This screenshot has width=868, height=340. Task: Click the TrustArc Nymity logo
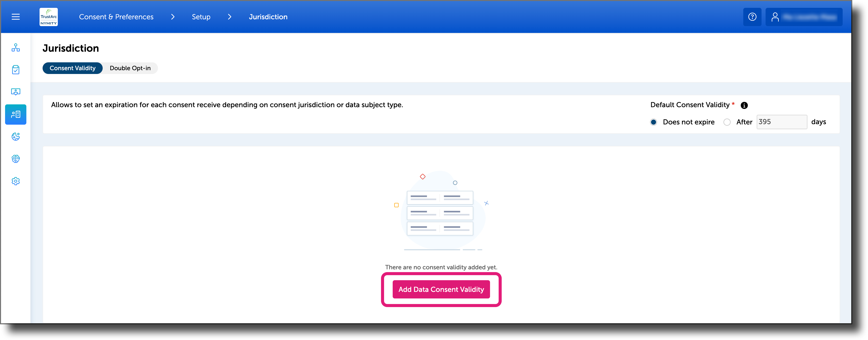(x=48, y=16)
